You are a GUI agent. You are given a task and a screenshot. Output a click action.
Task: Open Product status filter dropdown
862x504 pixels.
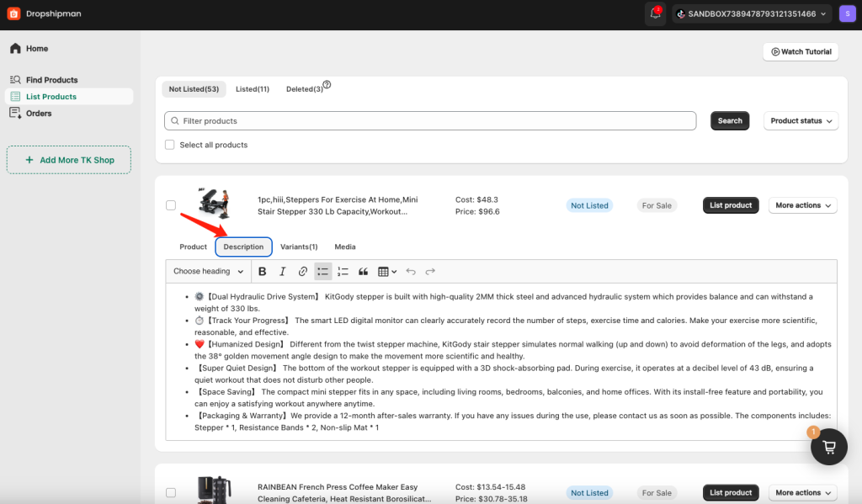pos(801,121)
